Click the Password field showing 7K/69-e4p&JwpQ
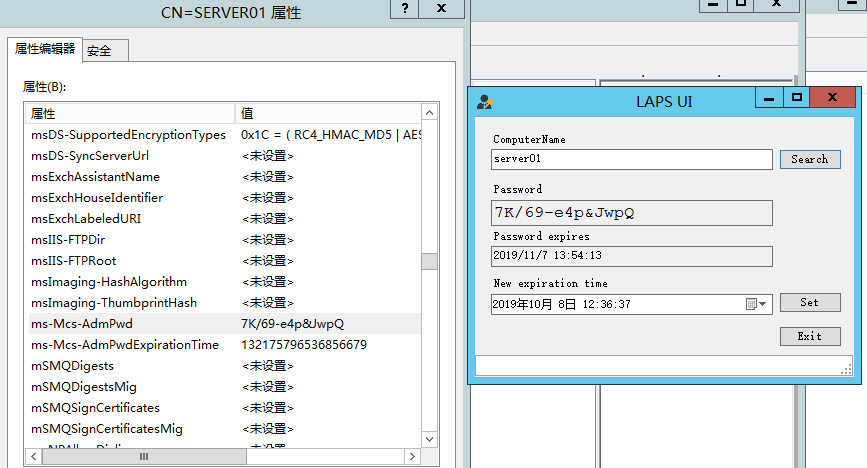This screenshot has height=468, width=867. point(631,213)
